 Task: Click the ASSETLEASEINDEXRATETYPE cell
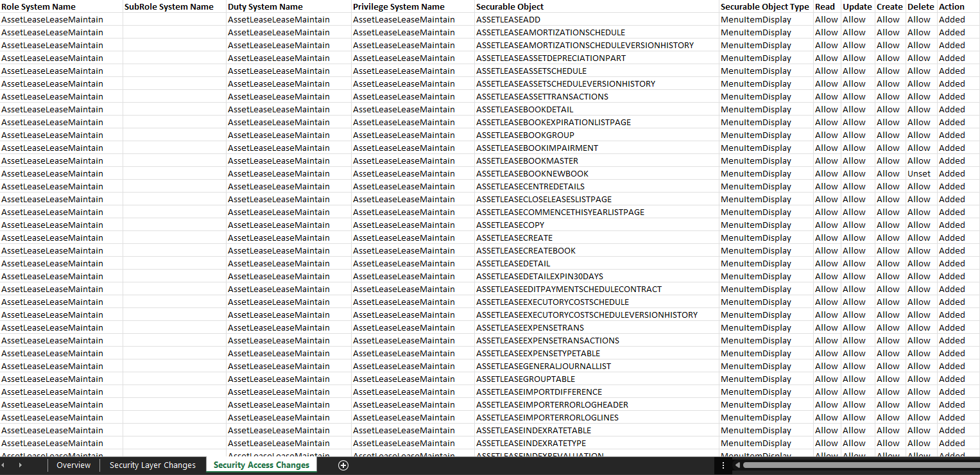click(x=531, y=443)
